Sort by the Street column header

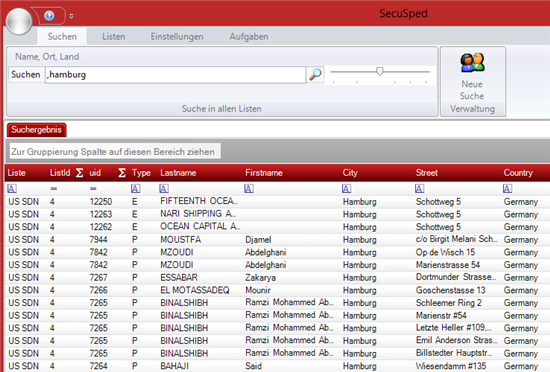(427, 173)
